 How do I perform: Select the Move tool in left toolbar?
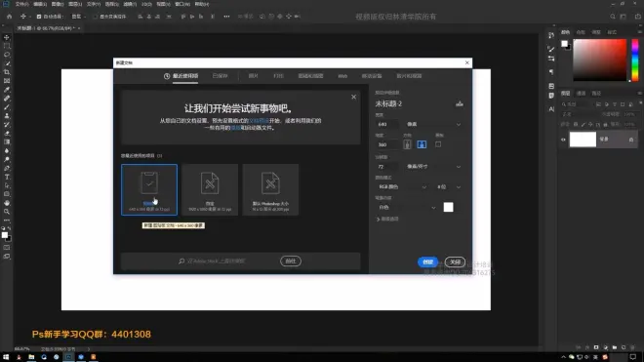click(7, 37)
